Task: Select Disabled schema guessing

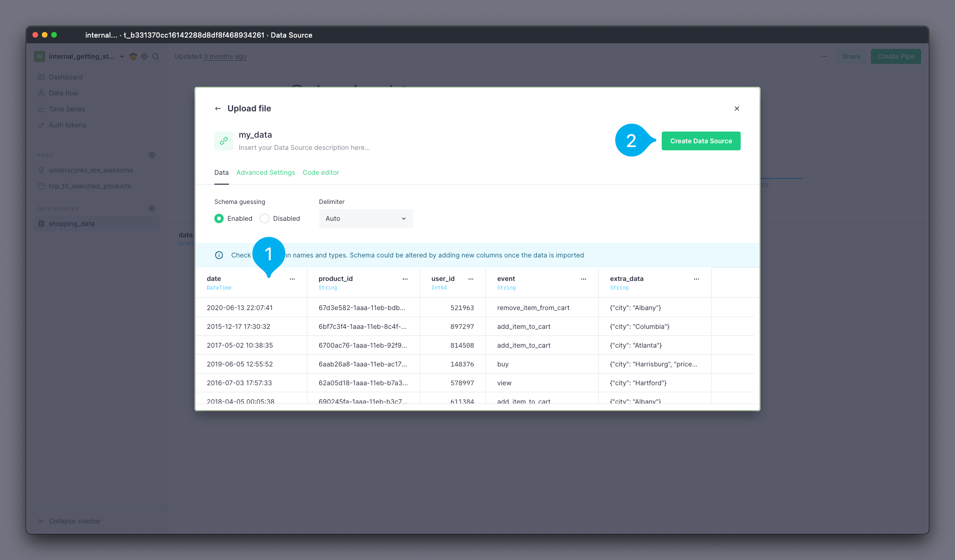Action: (265, 218)
